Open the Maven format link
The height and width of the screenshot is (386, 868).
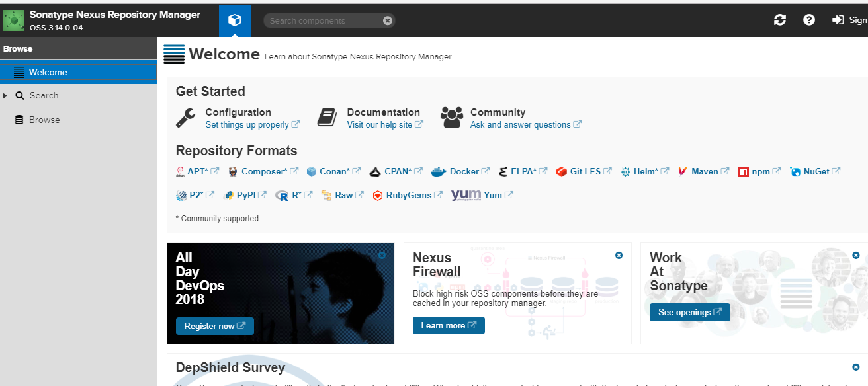711,171
